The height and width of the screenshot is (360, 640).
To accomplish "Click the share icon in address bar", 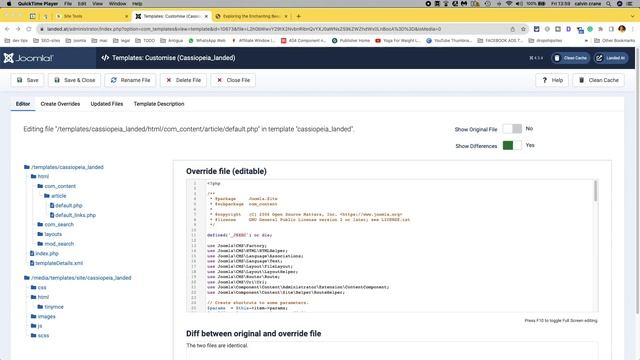I will [x=513, y=29].
